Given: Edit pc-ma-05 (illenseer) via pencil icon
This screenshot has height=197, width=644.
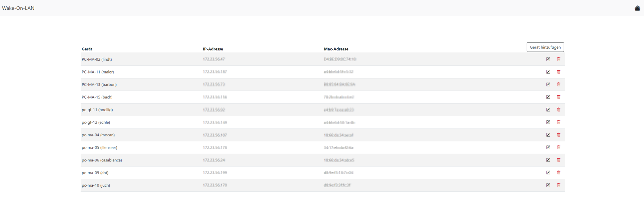Looking at the screenshot, I should (548, 147).
